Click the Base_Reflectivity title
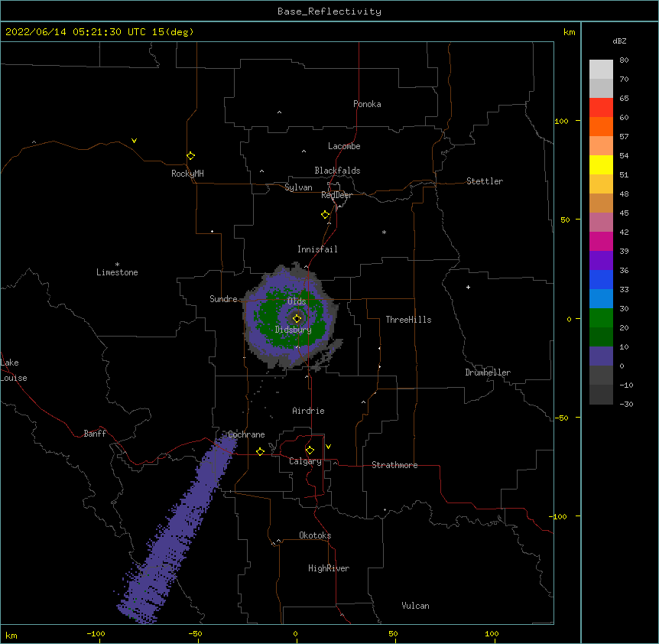 tap(329, 11)
